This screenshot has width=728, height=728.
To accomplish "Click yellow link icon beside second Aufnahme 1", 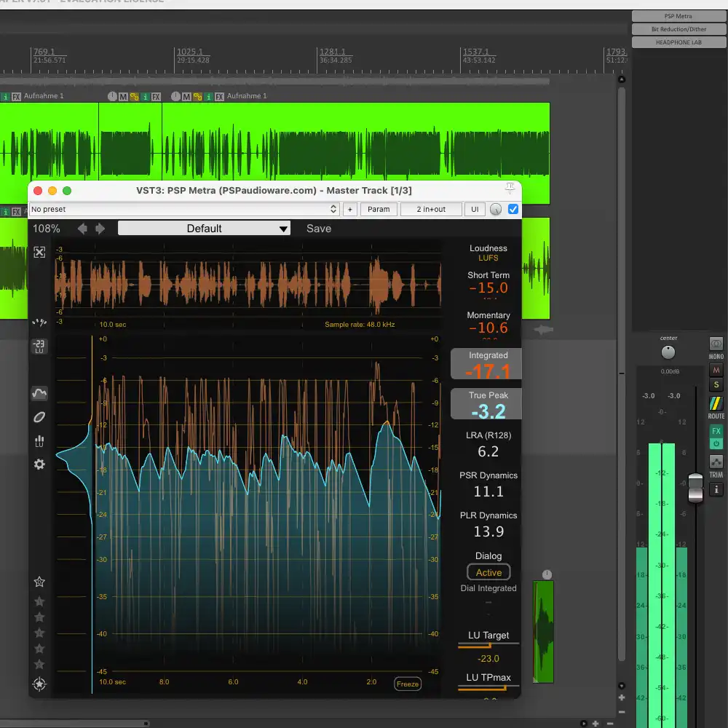I will click(198, 97).
